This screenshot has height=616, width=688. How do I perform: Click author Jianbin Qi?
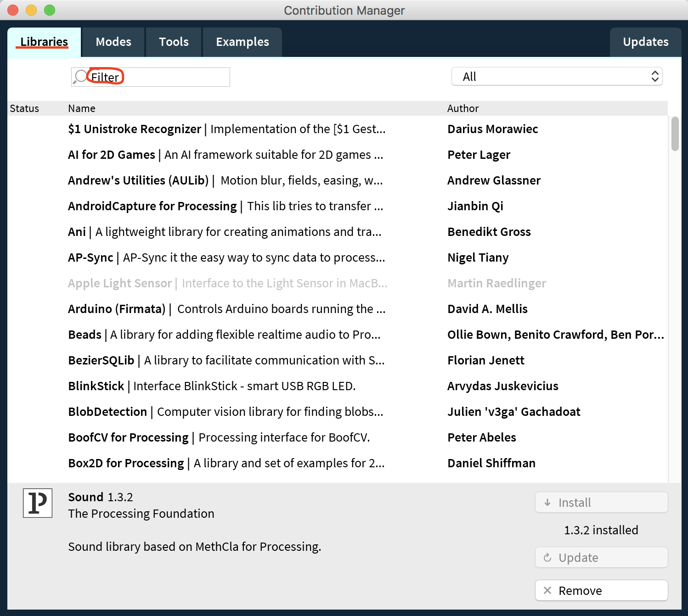click(475, 206)
